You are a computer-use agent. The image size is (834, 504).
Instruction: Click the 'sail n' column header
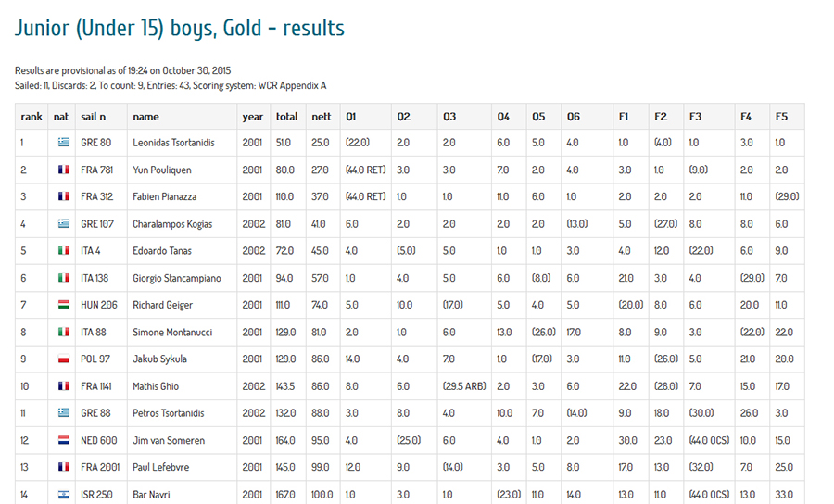[x=94, y=117]
